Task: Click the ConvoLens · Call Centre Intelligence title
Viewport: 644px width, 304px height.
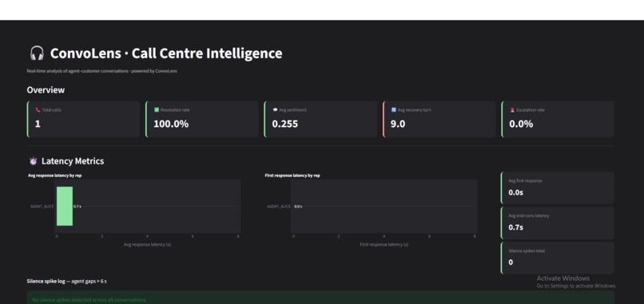Action: click(166, 53)
